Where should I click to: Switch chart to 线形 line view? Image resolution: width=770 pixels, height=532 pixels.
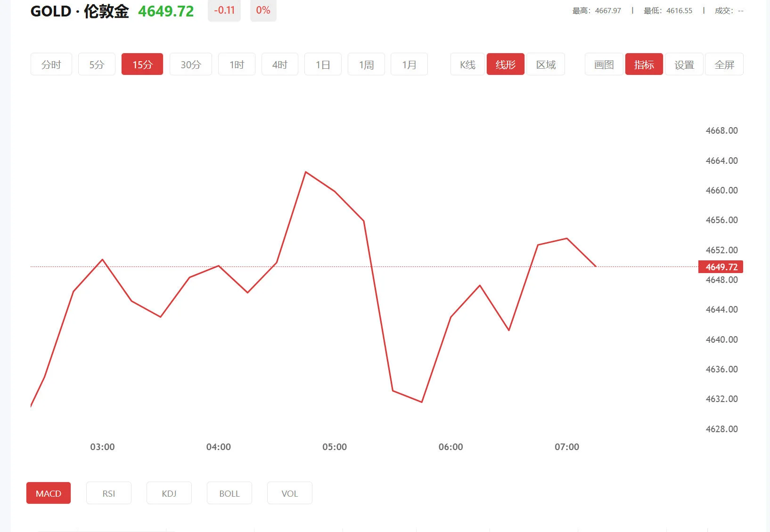505,64
